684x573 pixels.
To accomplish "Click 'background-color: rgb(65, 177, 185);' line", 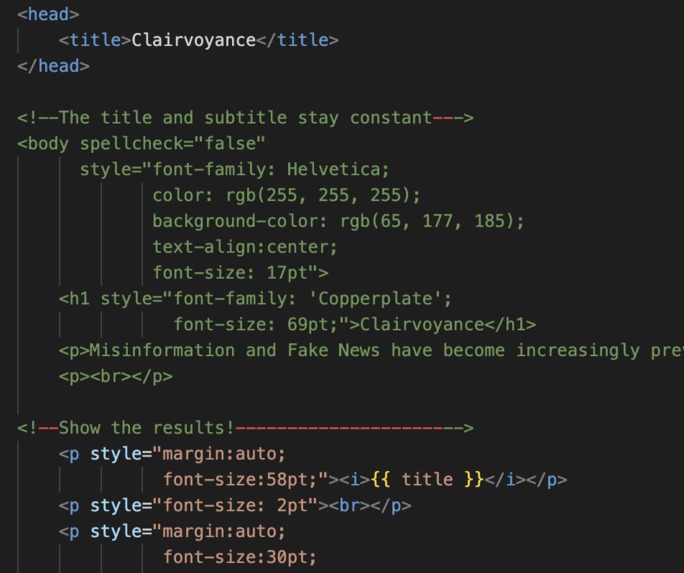I will (338, 221).
